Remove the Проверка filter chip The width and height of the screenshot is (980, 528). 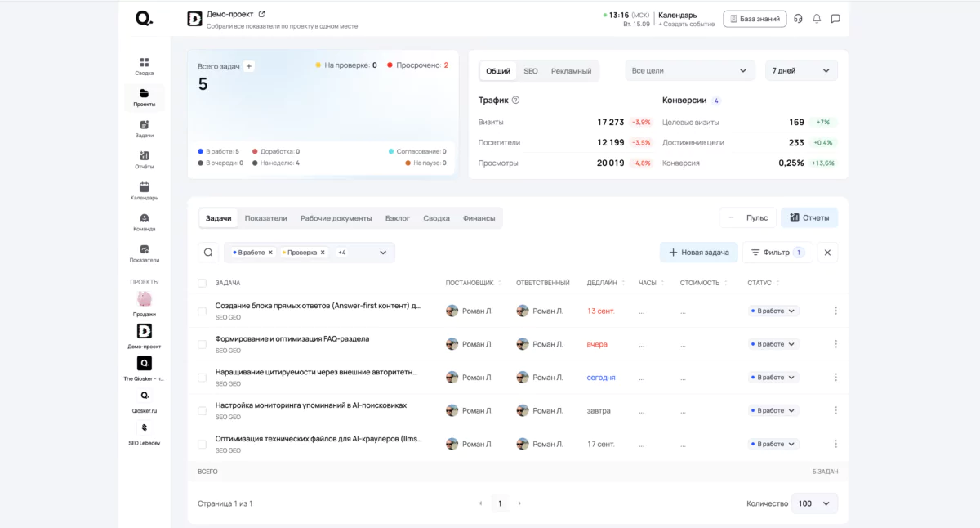322,253
